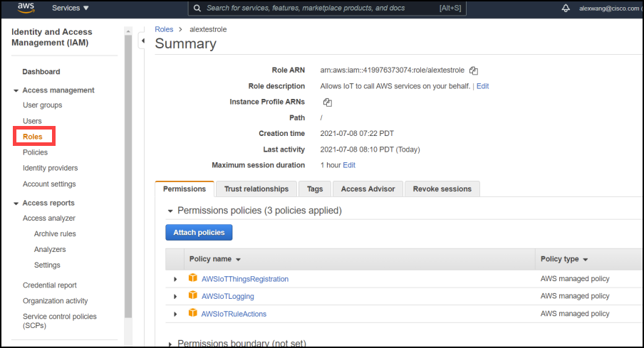Open the AWSIoTRuleActions policy link

point(234,314)
